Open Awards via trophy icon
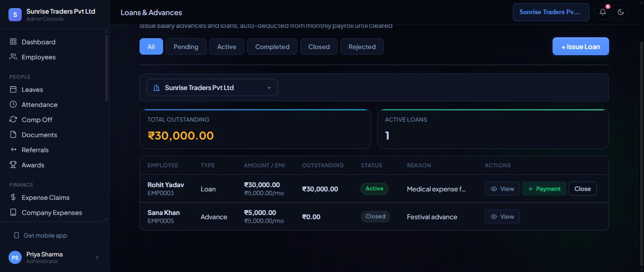The image size is (644, 272). (x=13, y=165)
